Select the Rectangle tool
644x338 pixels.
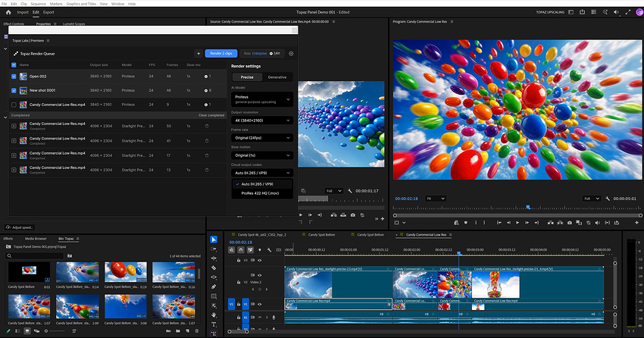214,296
